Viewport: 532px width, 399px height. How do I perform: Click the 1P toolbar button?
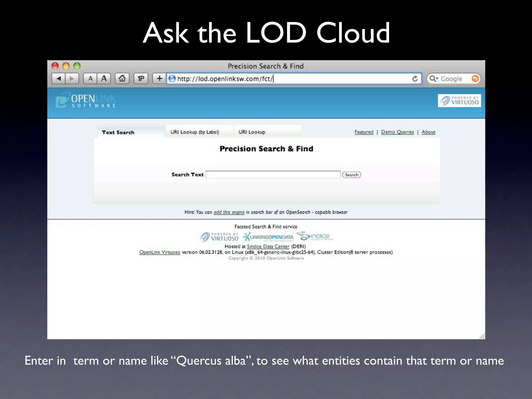141,78
